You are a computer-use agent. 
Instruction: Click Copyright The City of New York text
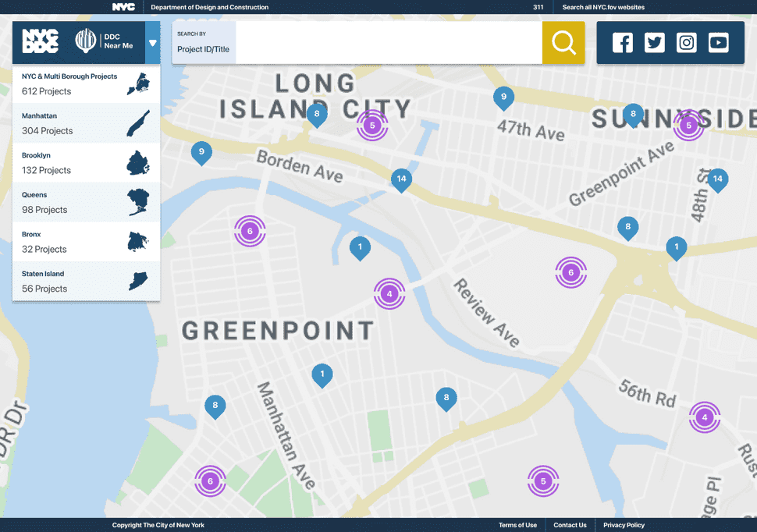pos(158,525)
